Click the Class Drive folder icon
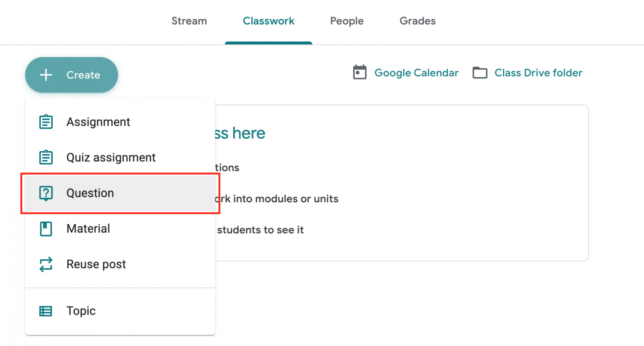Viewport: 644px width, 346px height. click(480, 72)
